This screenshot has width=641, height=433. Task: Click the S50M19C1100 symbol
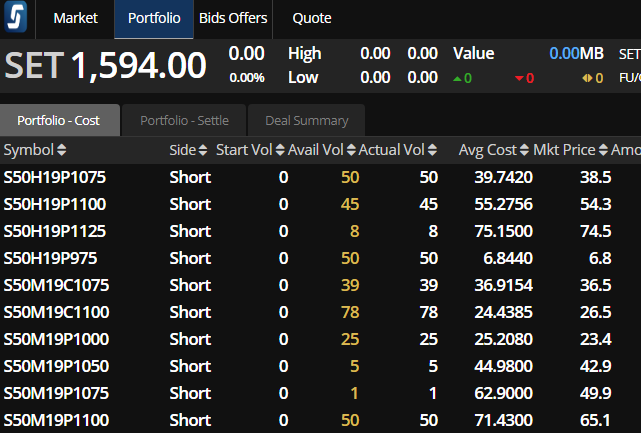[x=56, y=312]
